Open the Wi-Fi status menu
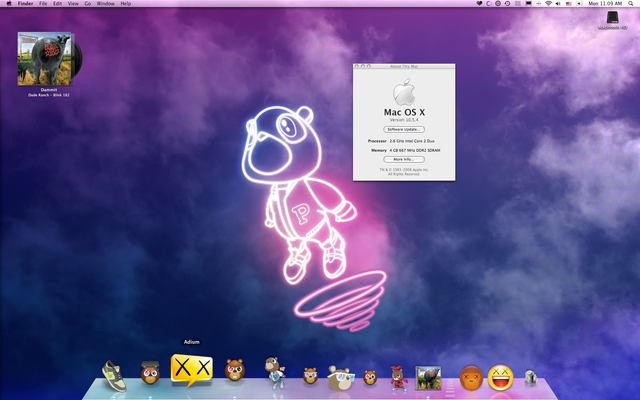 (x=548, y=3)
